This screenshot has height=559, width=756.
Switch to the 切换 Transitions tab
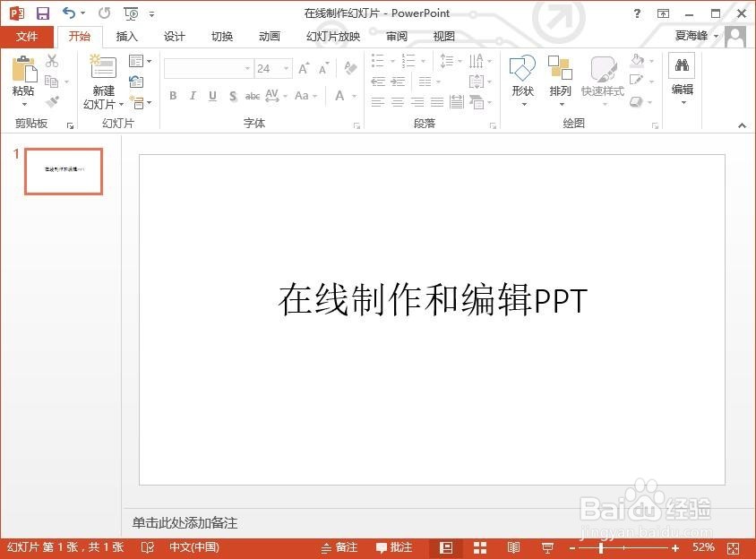[222, 36]
